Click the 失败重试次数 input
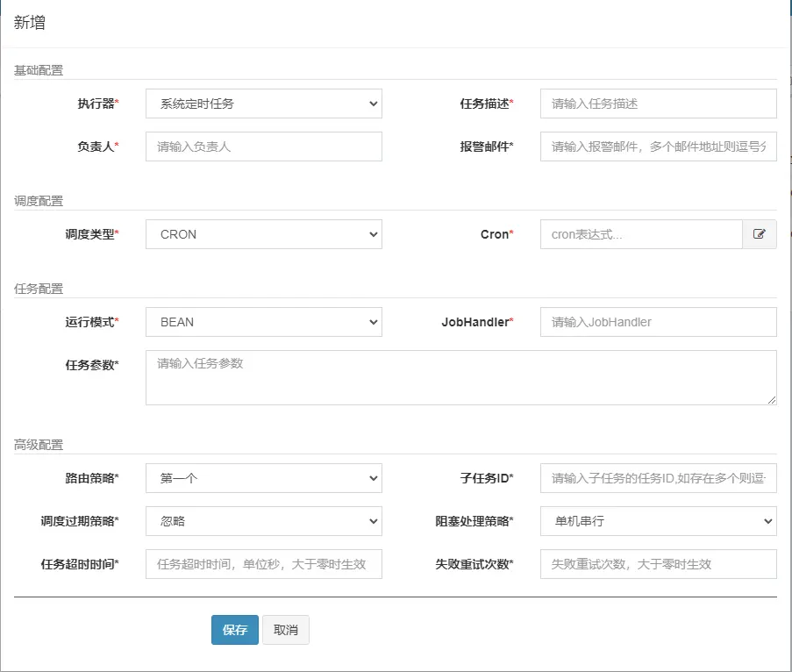Viewport: 792px width, 672px height. 658,564
